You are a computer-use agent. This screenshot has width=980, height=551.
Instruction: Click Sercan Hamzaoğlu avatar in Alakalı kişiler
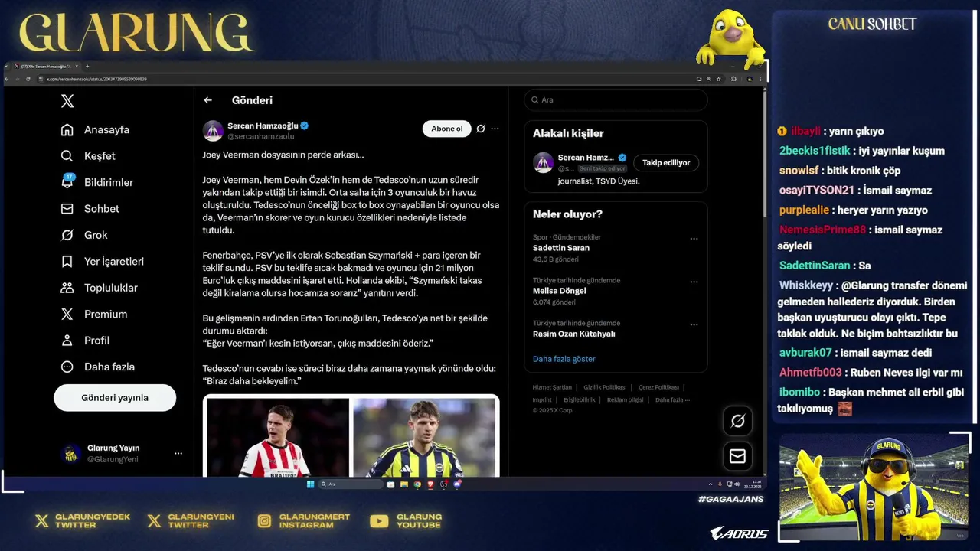click(544, 162)
